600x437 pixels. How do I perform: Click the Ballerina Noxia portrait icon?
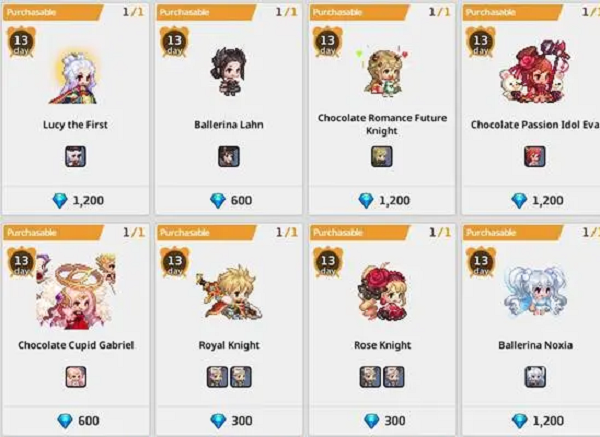[535, 377]
